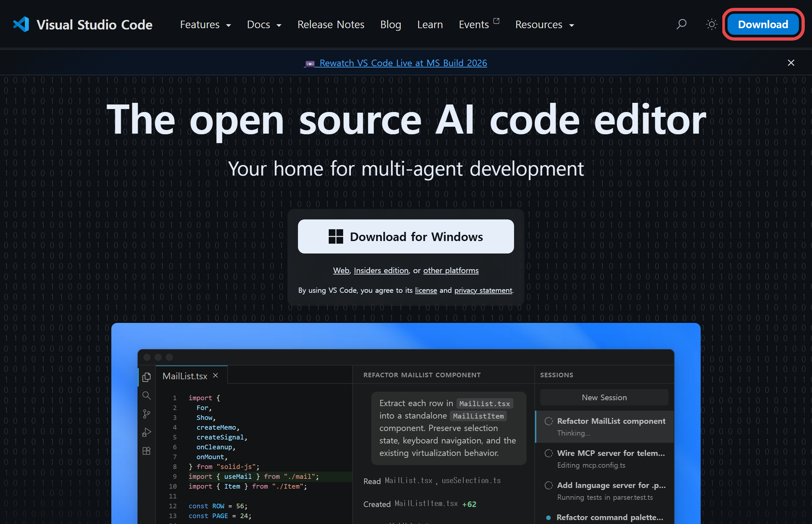The width and height of the screenshot is (812, 524).
Task: Click the spinner icon beside Refactor MailList component
Action: [549, 421]
